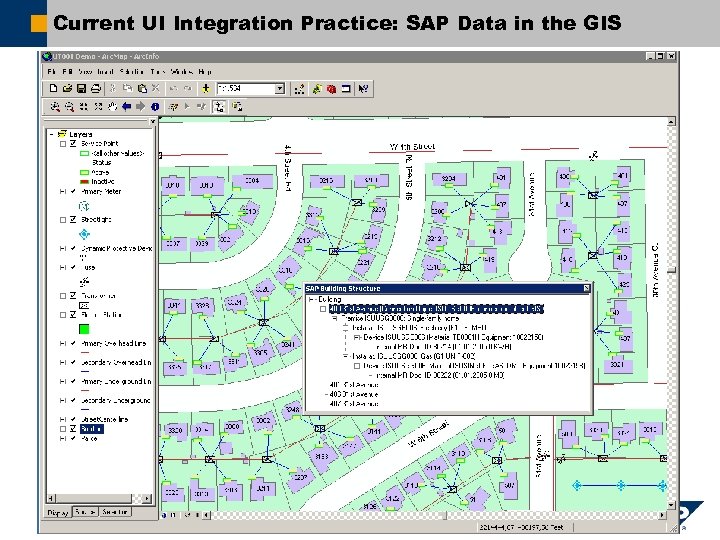Viewport: 720px width, 540px height.
Task: Paste from clipboard icon
Action: tap(142, 89)
